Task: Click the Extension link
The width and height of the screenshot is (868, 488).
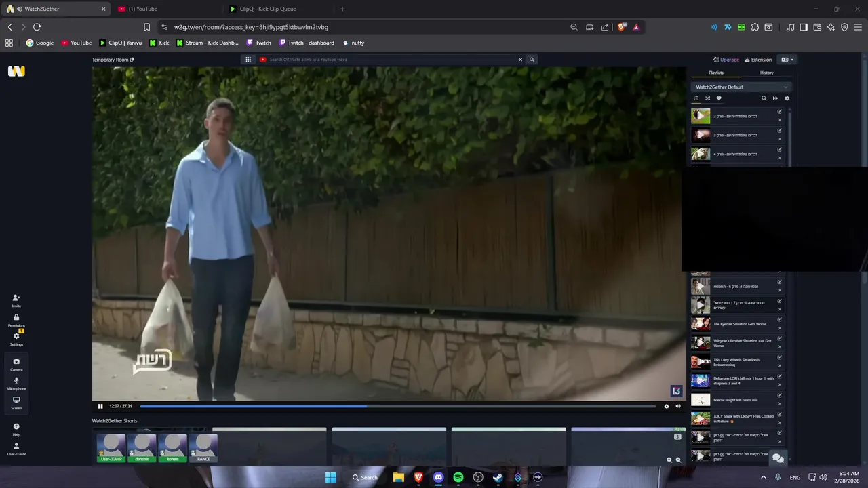Action: pos(758,60)
